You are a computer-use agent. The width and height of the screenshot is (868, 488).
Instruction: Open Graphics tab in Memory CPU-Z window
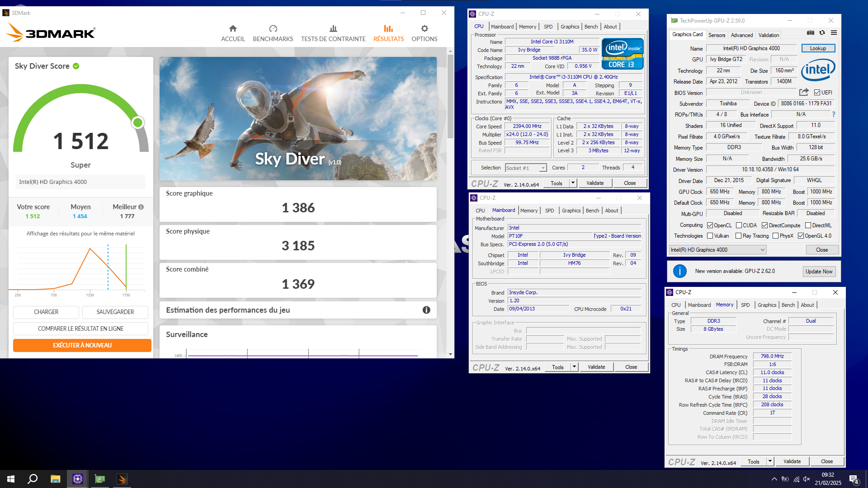(767, 305)
